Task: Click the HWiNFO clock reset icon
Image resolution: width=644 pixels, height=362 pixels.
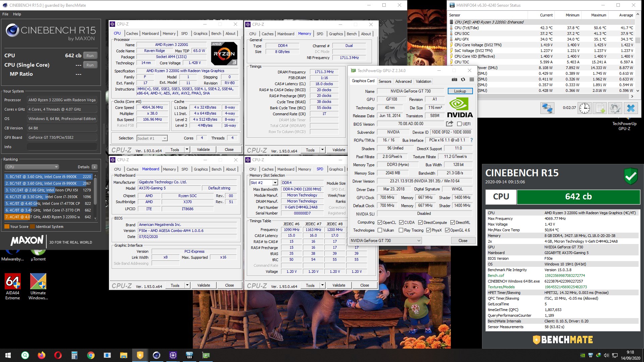Action: (585, 108)
